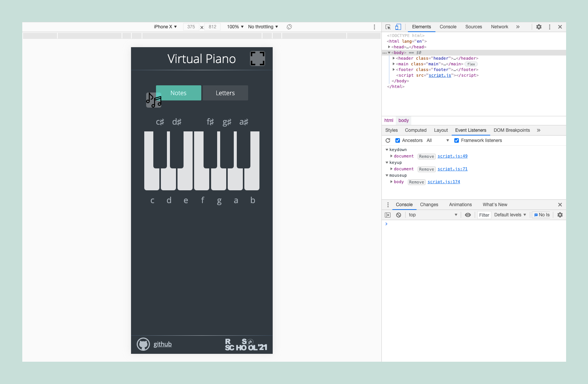Screen dimensions: 588x384
Task: Expand the keydown event listener for document
Action: tap(392, 156)
